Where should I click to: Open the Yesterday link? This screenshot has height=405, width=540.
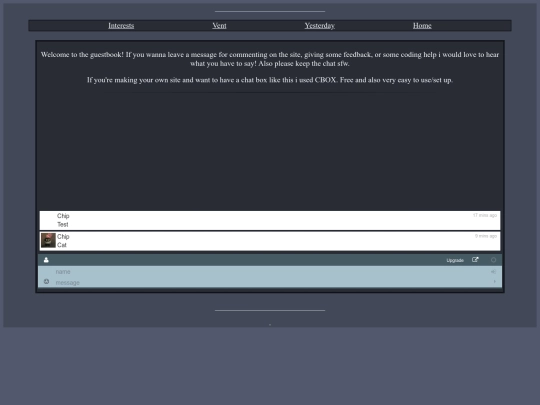click(319, 25)
